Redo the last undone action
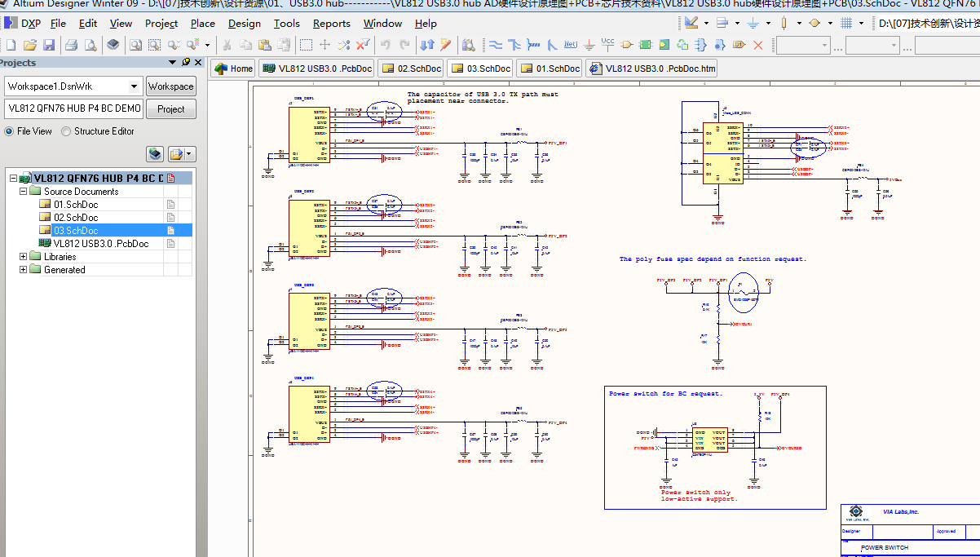This screenshot has width=980, height=557. click(404, 45)
